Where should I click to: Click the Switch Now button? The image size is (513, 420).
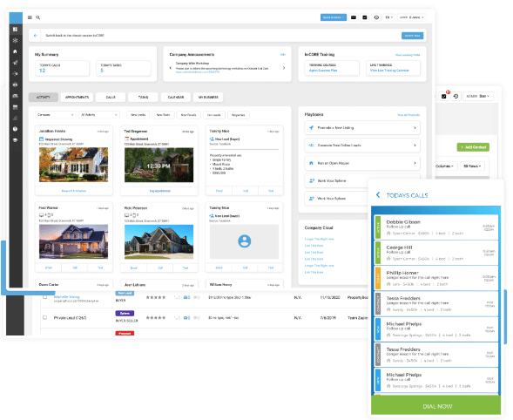point(412,36)
